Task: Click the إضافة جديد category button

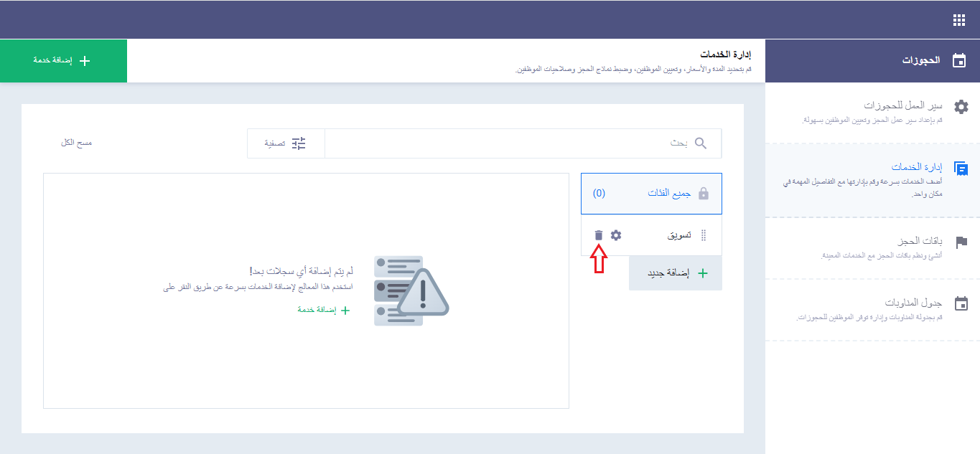Action: tap(675, 273)
